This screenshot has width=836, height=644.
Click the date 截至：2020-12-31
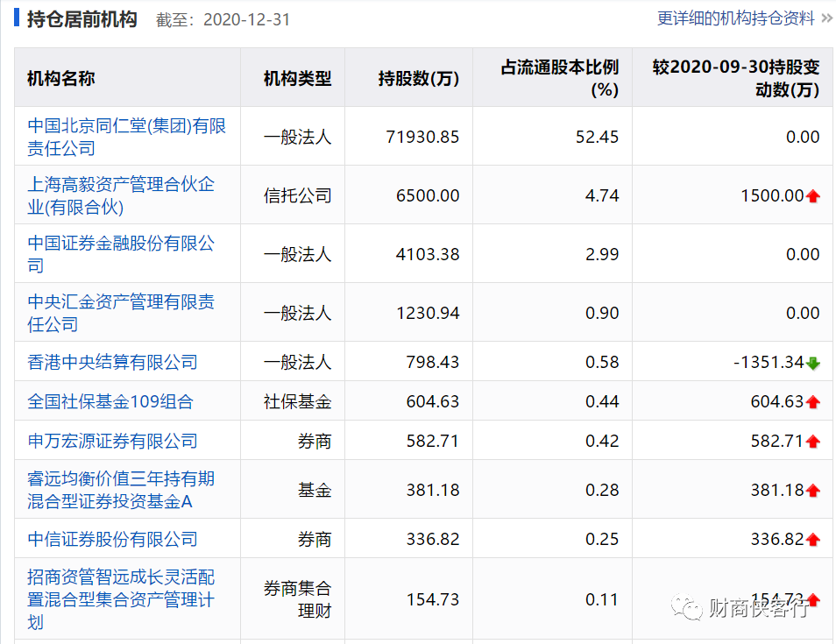223,20
